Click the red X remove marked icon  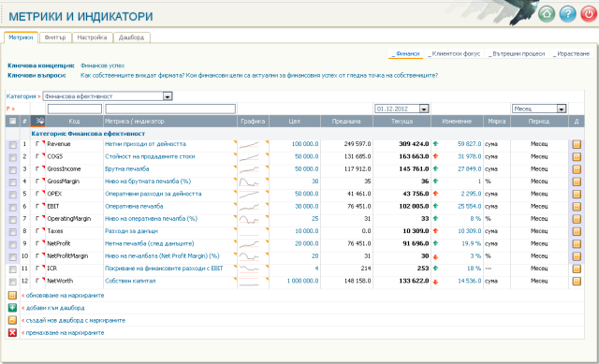point(12,332)
